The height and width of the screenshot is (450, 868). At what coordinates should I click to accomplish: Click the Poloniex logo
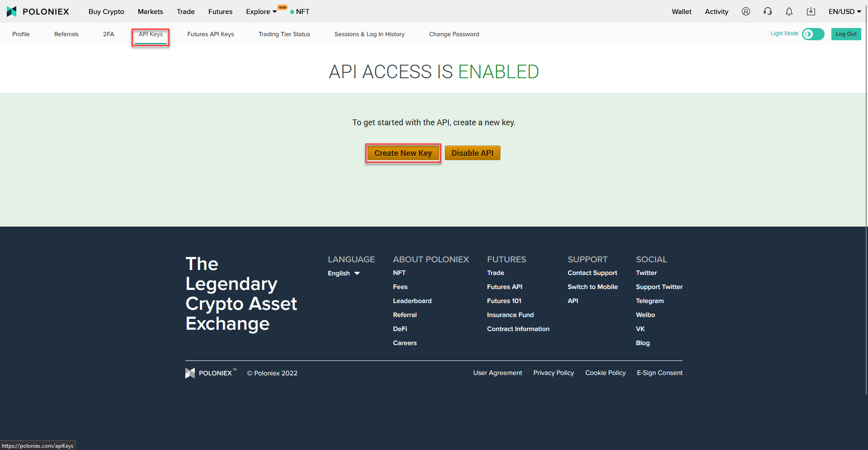tap(38, 11)
